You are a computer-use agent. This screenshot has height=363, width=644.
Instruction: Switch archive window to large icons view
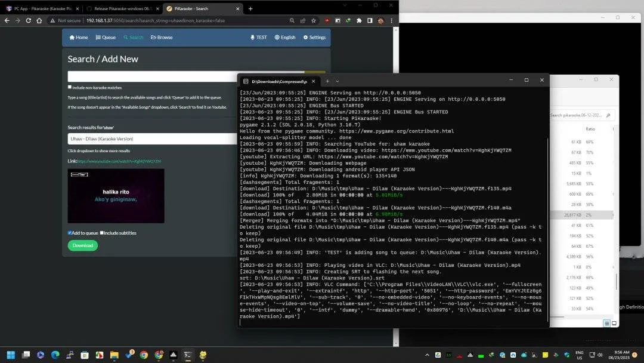point(614,324)
